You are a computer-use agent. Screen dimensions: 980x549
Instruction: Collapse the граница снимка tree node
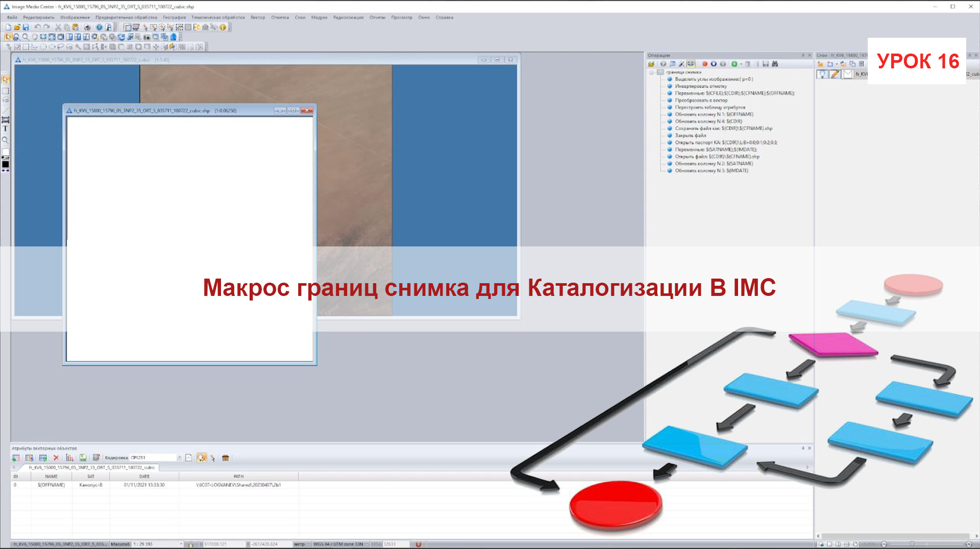[652, 72]
